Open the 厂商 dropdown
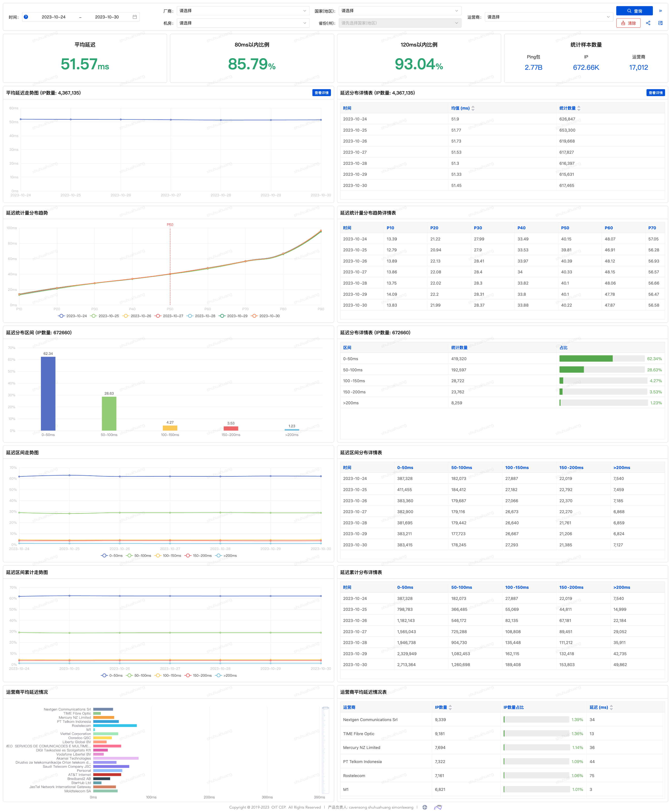The image size is (671, 812). [x=243, y=11]
